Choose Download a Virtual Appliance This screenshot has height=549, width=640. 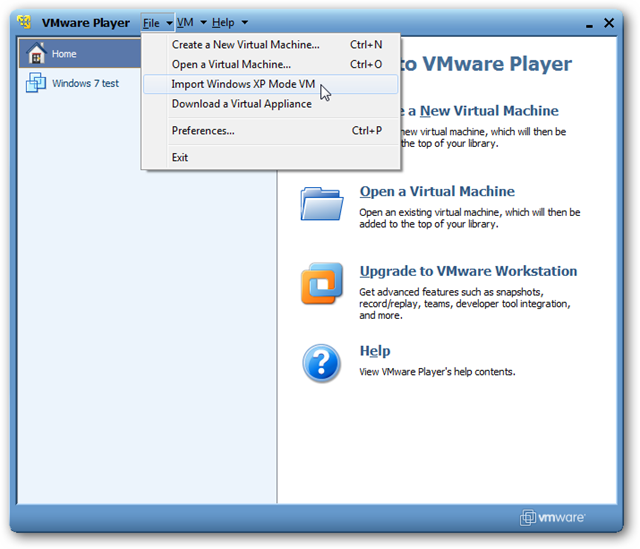click(271, 104)
